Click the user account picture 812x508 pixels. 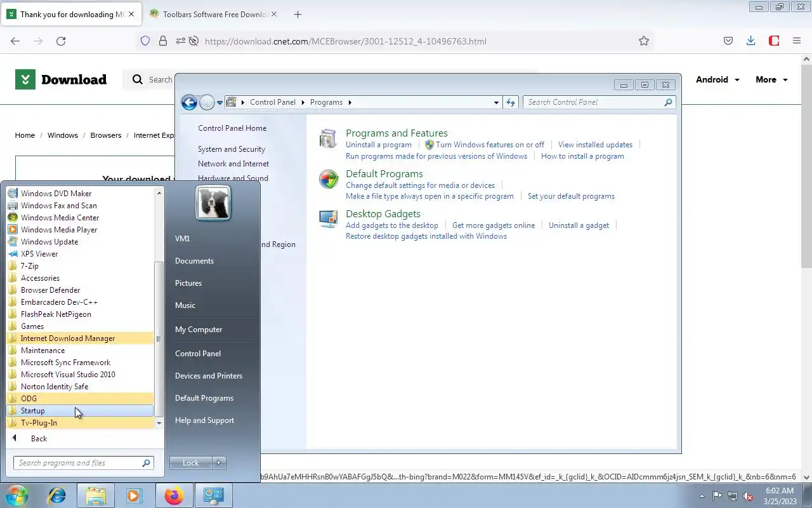pos(213,203)
